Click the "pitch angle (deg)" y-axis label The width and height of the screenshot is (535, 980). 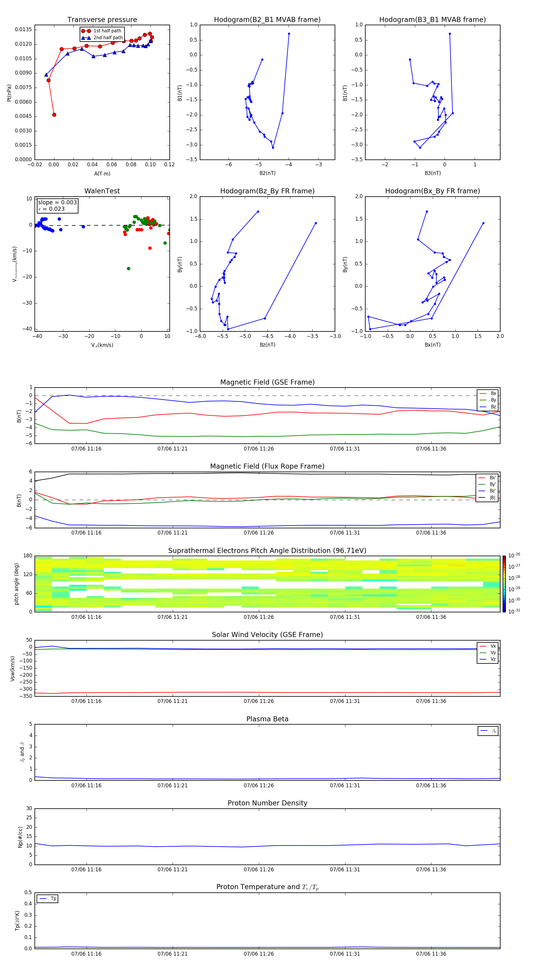[16, 584]
